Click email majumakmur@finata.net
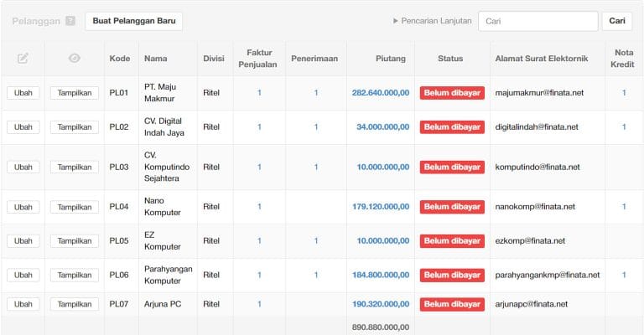The width and height of the screenshot is (644, 335). tap(539, 93)
